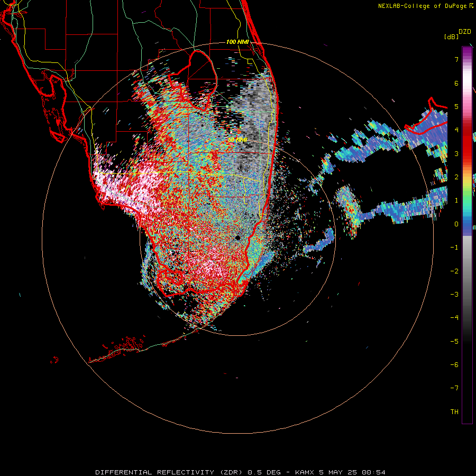The height and width of the screenshot is (476, 476).
Task: Click the 4 dB scale label
Action: (456, 130)
